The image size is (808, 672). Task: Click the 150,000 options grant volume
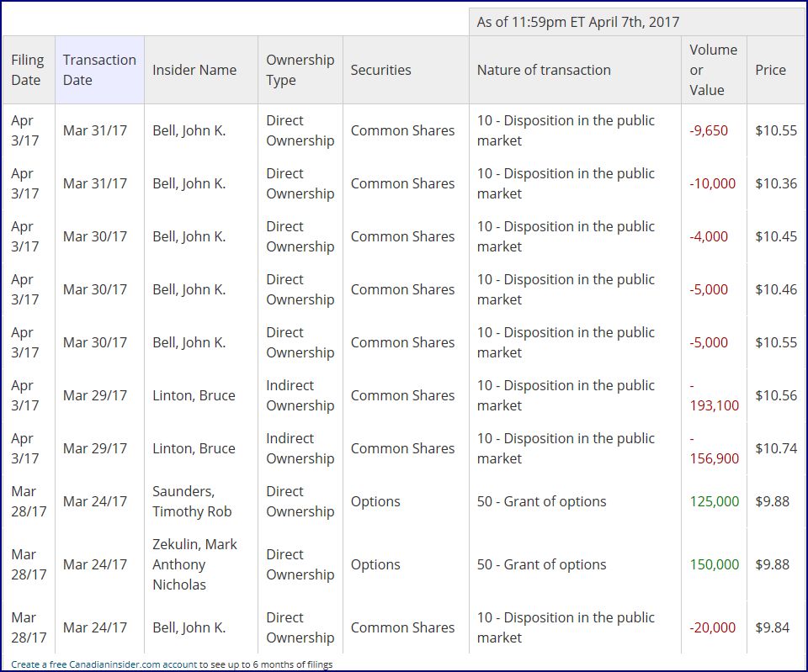click(714, 564)
